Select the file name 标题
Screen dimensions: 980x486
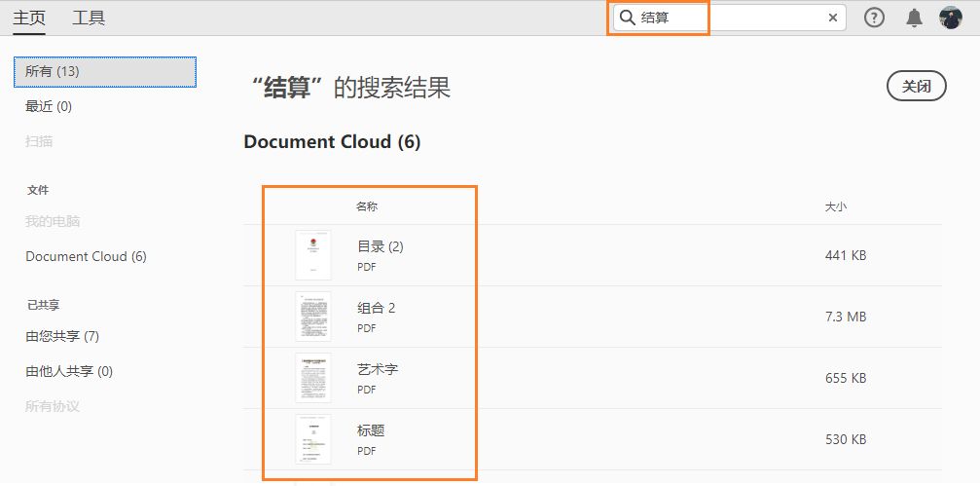[x=371, y=430]
